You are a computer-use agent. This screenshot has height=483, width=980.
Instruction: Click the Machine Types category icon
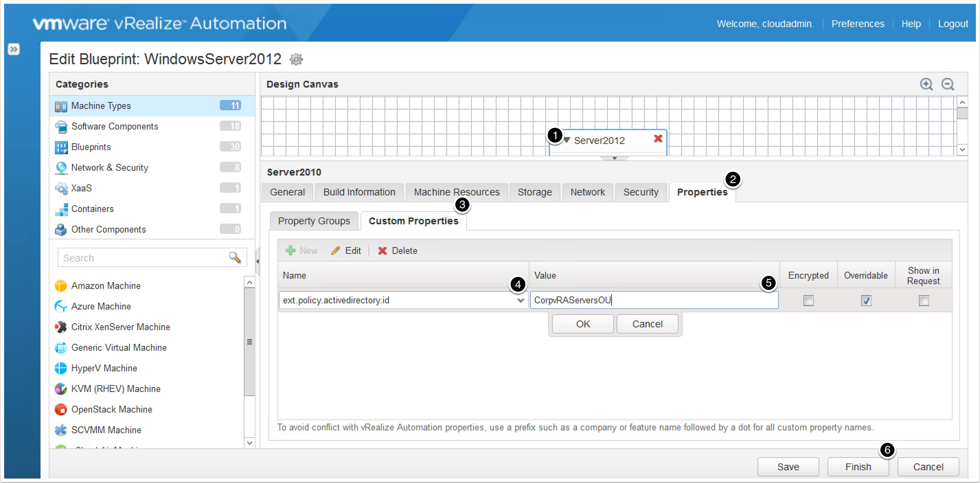(x=61, y=106)
